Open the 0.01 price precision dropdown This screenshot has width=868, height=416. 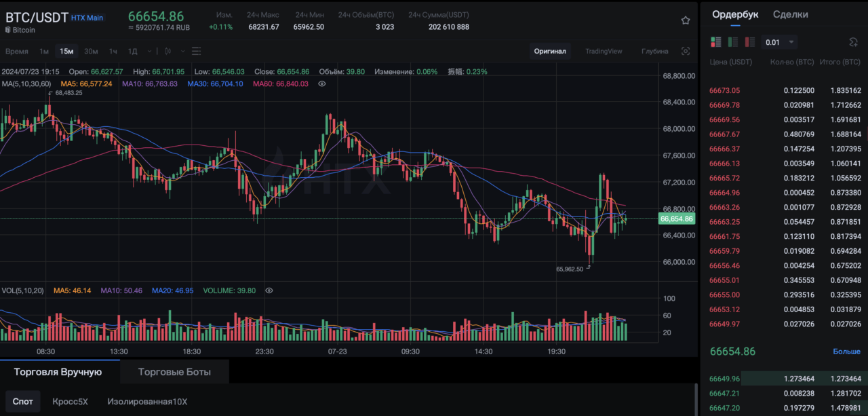[x=779, y=42]
